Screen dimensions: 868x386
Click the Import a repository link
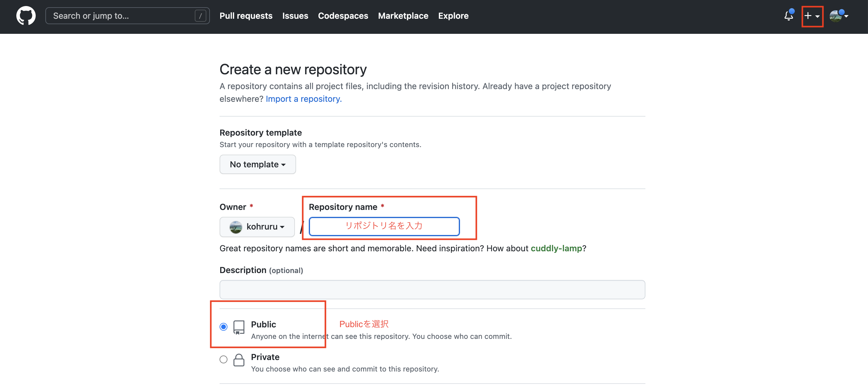click(304, 99)
